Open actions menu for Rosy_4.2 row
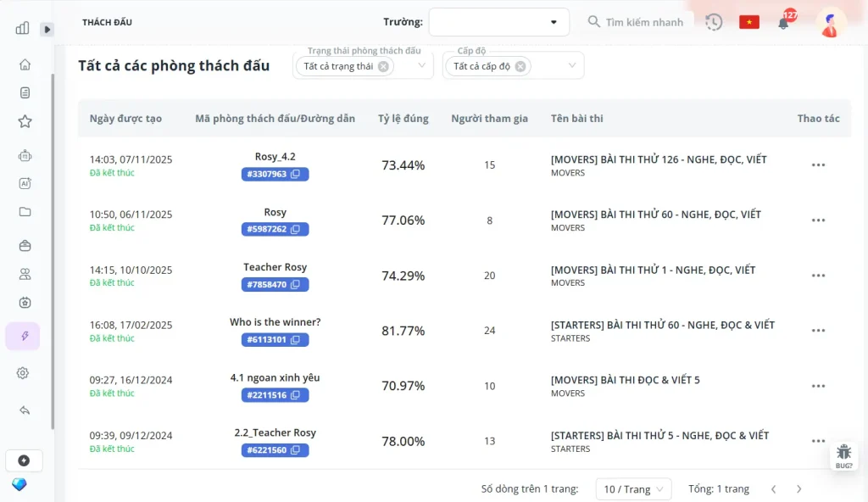Viewport: 868px width, 502px height. 818,165
